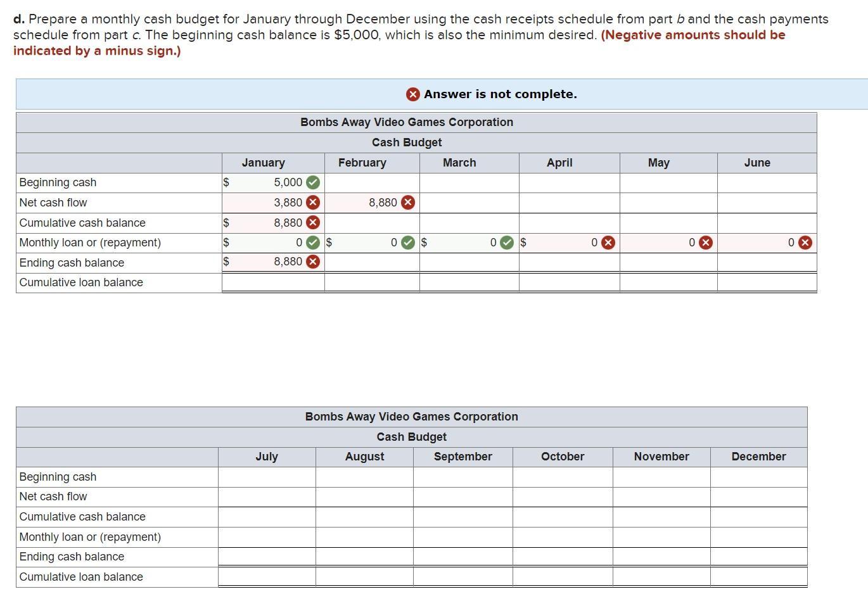The image size is (868, 613).
Task: Click red X icon next to February net cash flow 8,880
Action: coord(408,203)
